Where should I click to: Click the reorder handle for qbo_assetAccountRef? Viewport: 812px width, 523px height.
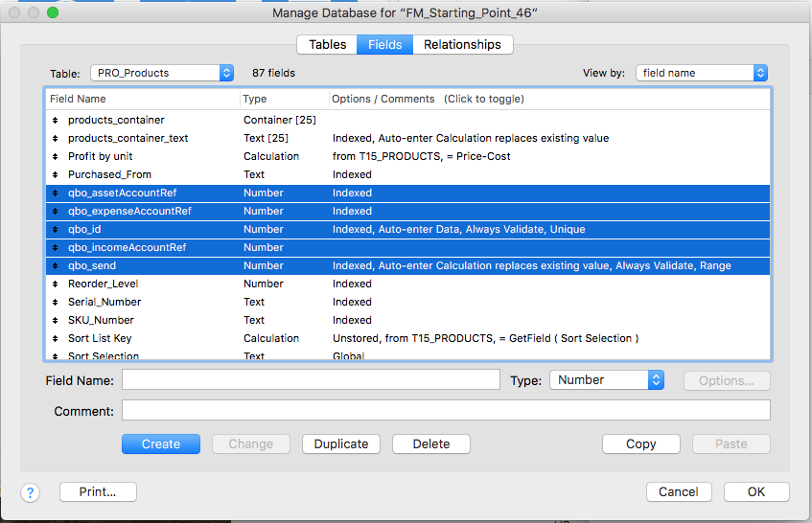pos(56,193)
